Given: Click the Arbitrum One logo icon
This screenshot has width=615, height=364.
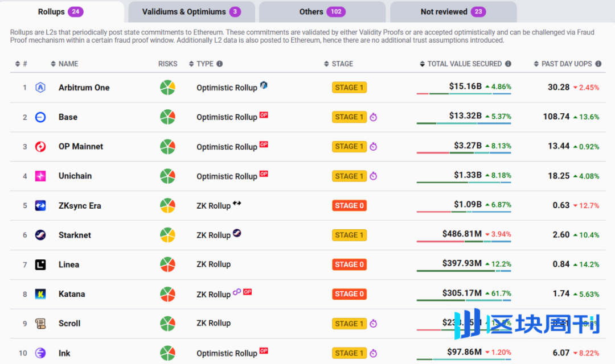Looking at the screenshot, I should 40,88.
